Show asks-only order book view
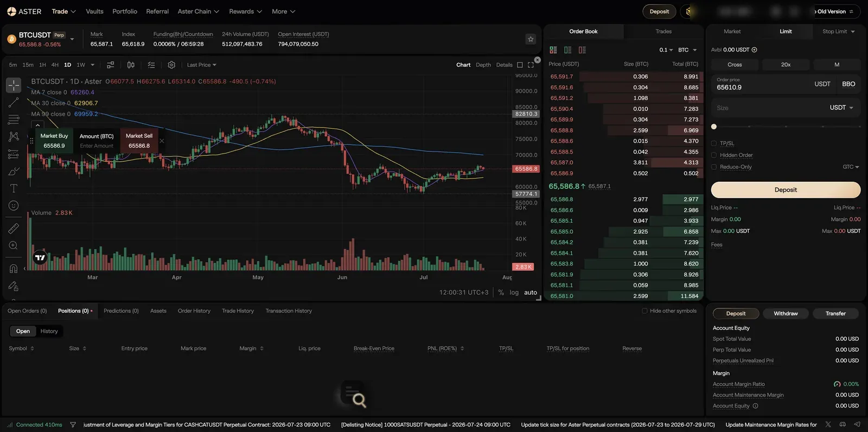The image size is (868, 432). tap(582, 50)
